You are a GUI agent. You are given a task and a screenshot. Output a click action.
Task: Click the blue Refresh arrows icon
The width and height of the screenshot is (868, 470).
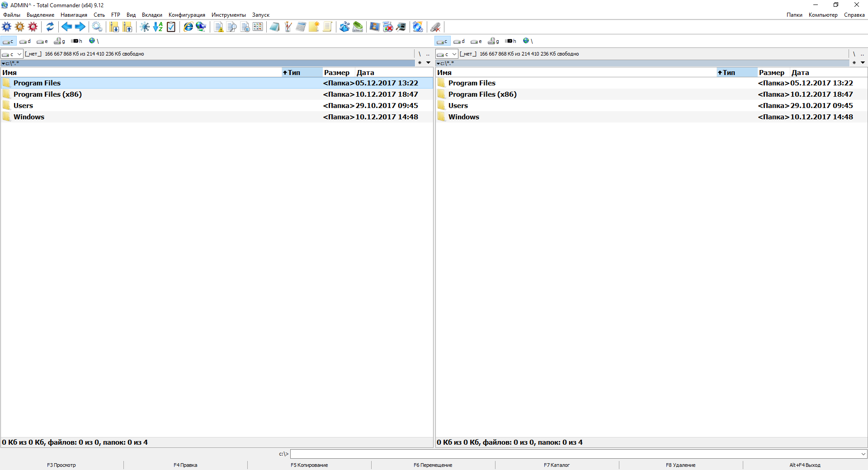[x=50, y=27]
